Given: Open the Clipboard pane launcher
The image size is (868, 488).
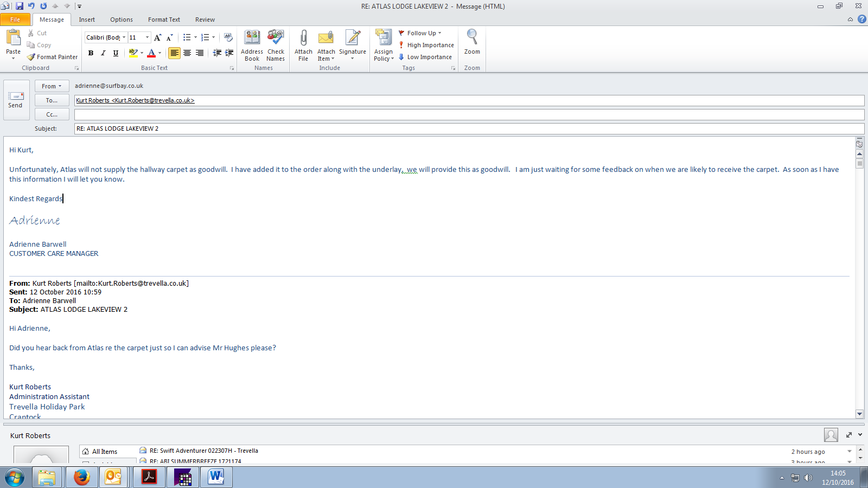Looking at the screenshot, I should tap(76, 68).
